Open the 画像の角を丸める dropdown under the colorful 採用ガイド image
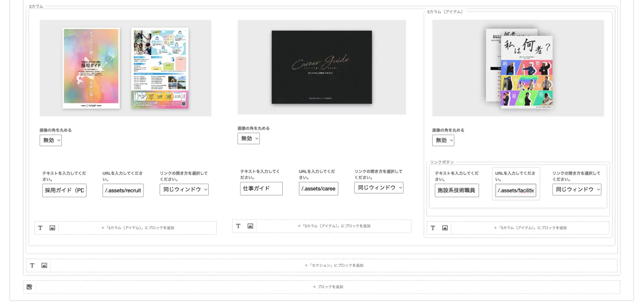This screenshot has height=305, width=644. 51,140
